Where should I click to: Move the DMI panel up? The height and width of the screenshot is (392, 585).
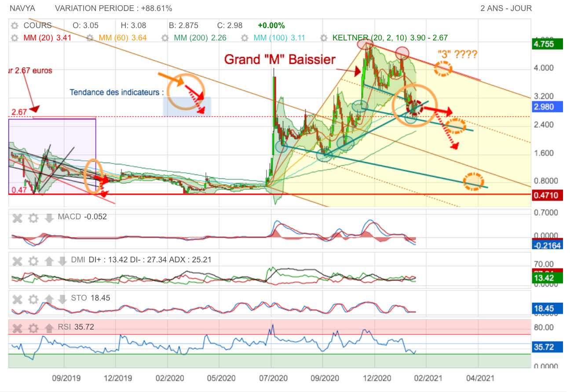point(49,261)
